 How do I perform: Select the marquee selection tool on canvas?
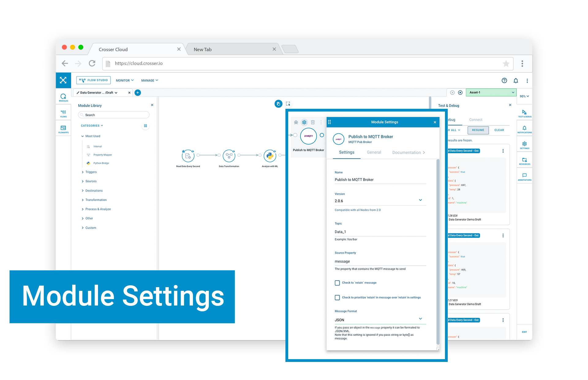tap(288, 104)
